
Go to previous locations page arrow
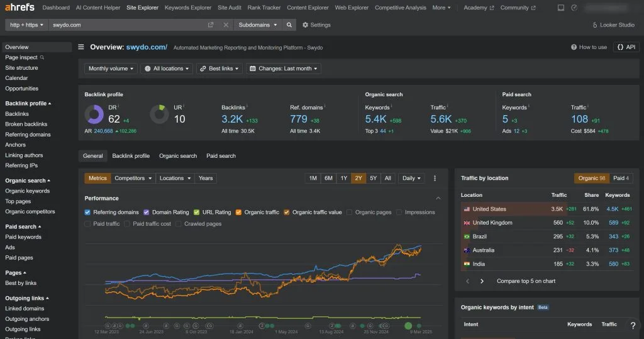coord(467,281)
